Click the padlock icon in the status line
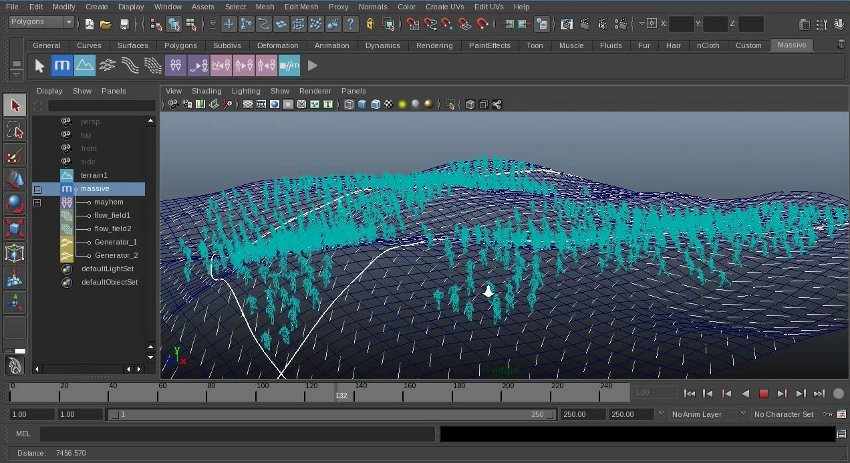850x463 pixels. point(370,23)
